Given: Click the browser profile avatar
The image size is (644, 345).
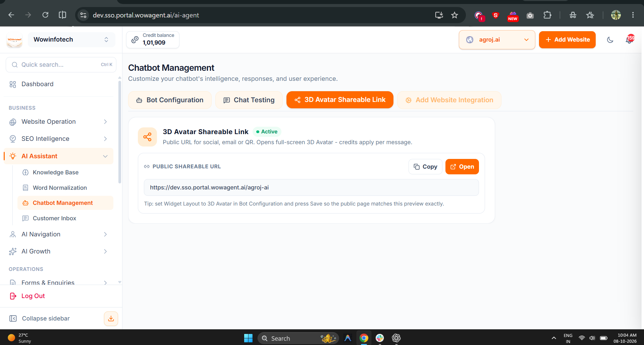Looking at the screenshot, I should click(x=616, y=15).
